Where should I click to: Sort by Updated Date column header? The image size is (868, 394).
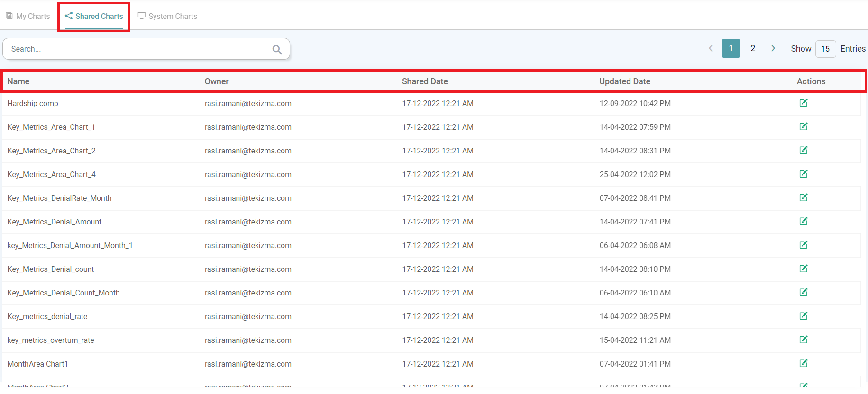[x=624, y=81]
